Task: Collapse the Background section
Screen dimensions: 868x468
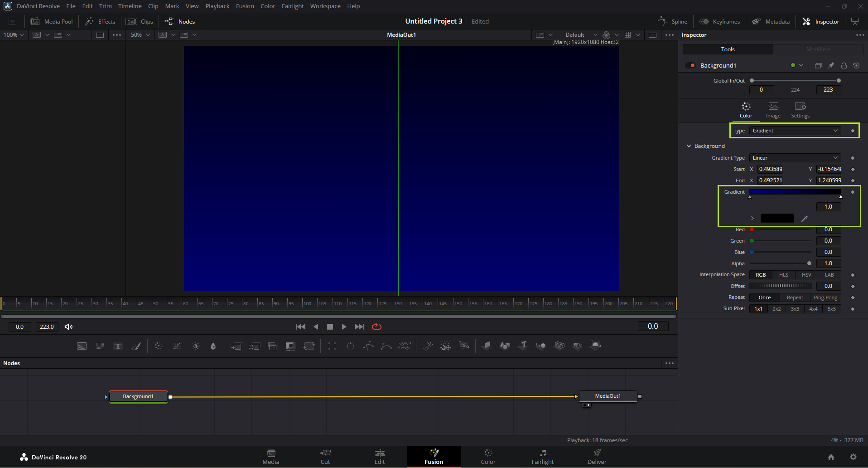Action: (x=689, y=146)
